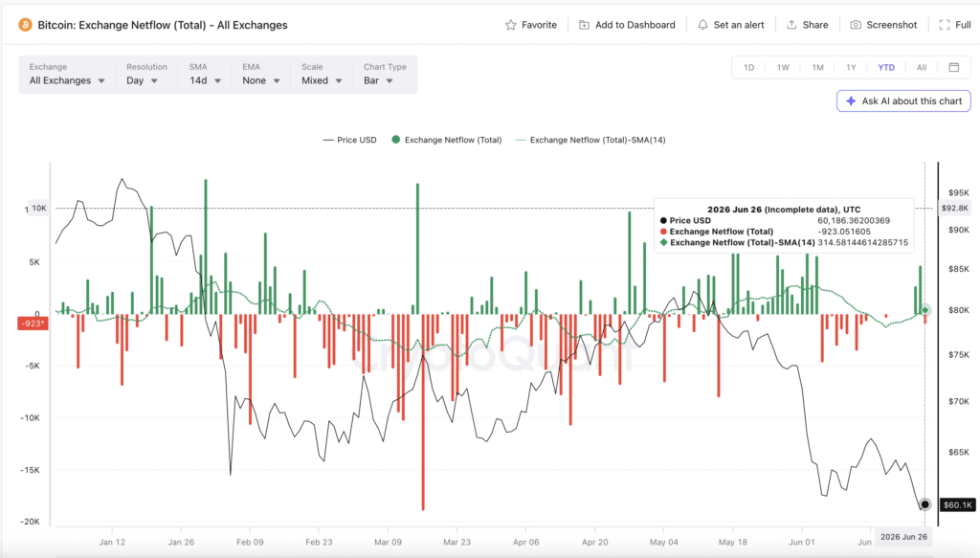Open the Chart Type Bar dropdown
This screenshot has height=558, width=980.
(x=385, y=75)
